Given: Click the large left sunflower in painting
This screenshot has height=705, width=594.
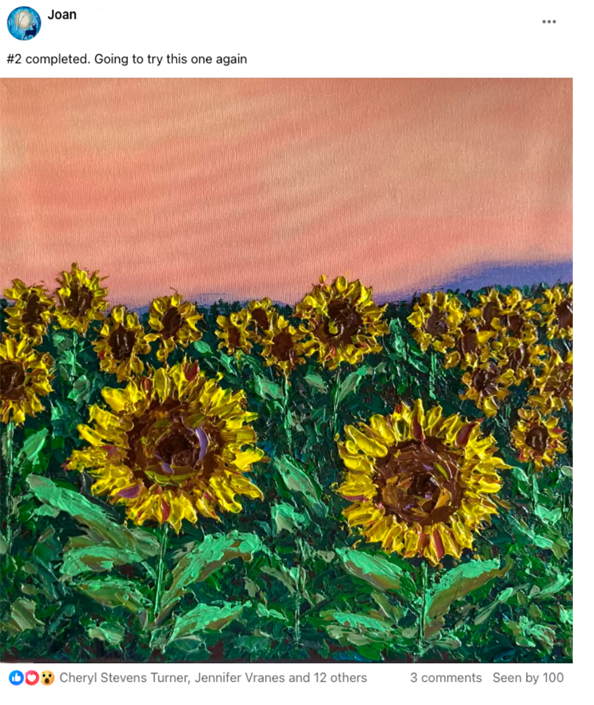Looking at the screenshot, I should pyautogui.click(x=166, y=447).
